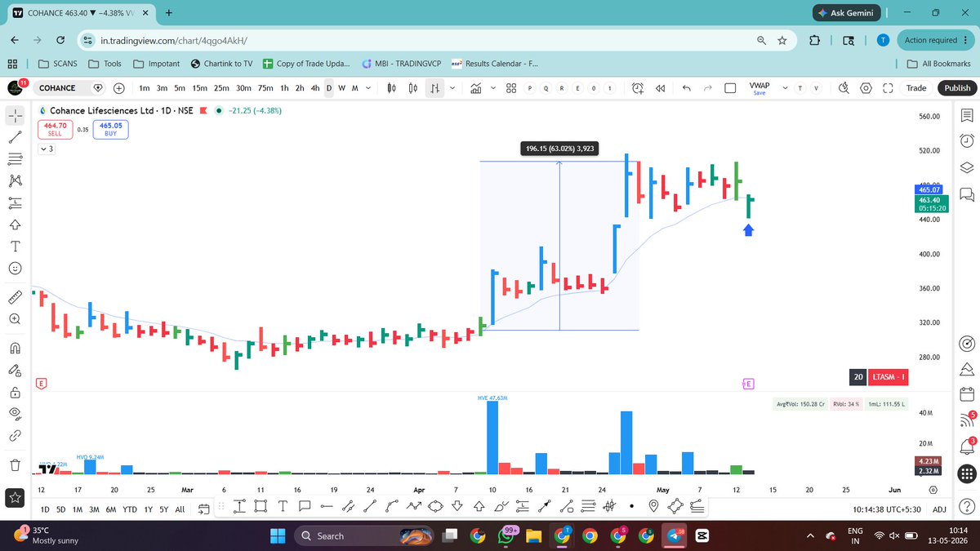Open the object tree layers panel
This screenshot has height=551, width=980.
point(967,167)
